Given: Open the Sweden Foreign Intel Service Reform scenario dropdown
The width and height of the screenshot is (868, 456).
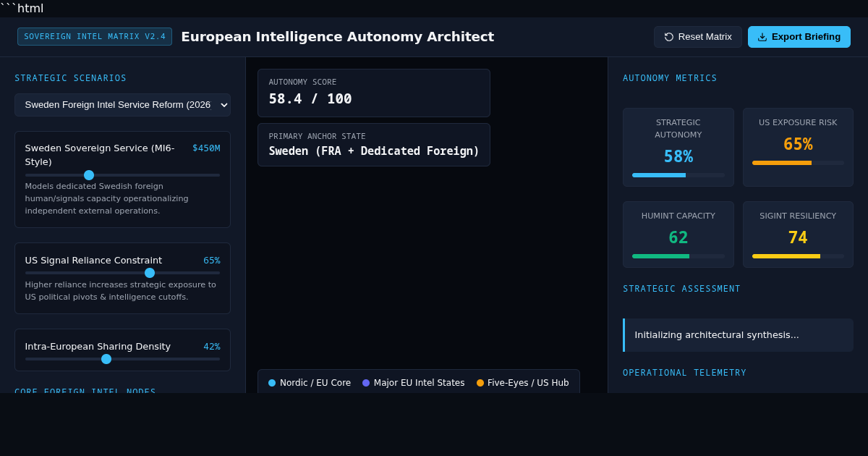Looking at the screenshot, I should tap(122, 105).
